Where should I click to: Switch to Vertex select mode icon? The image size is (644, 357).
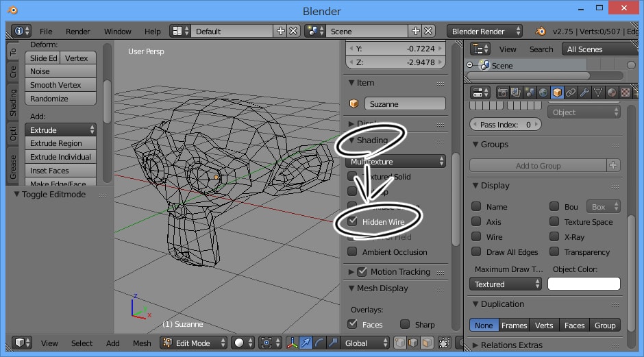tap(400, 343)
